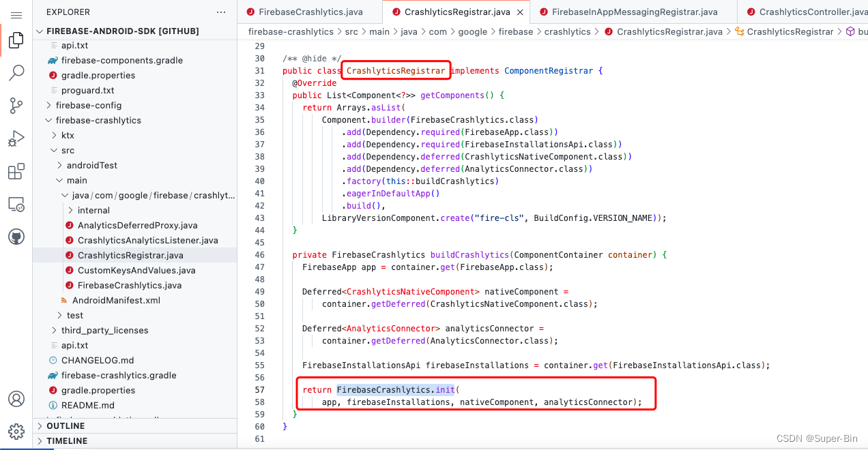Image resolution: width=868 pixels, height=450 pixels.
Task: Expand the TIMELINE panel section
Action: [x=135, y=441]
